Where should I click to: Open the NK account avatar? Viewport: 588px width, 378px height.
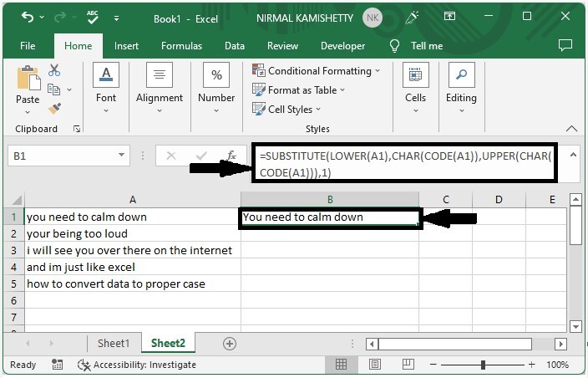click(373, 18)
